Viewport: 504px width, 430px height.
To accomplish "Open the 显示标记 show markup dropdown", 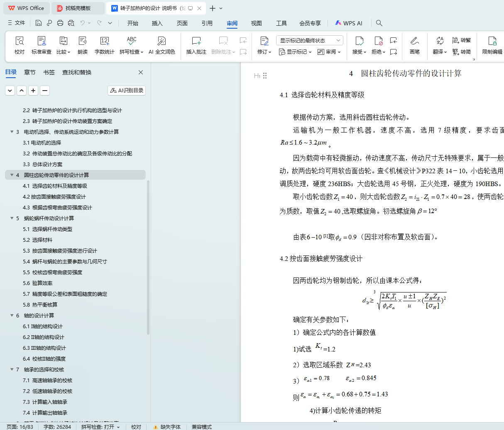I will coord(295,52).
